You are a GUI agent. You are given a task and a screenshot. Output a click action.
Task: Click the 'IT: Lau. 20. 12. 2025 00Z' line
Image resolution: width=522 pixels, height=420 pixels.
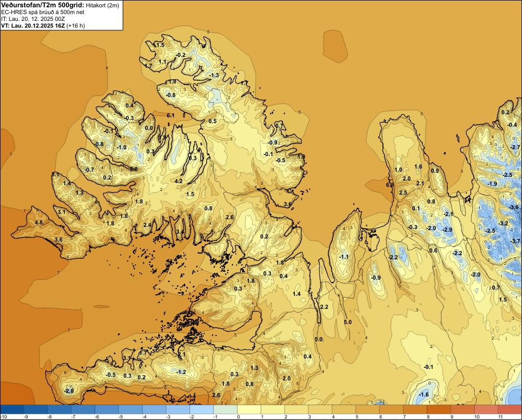point(33,19)
